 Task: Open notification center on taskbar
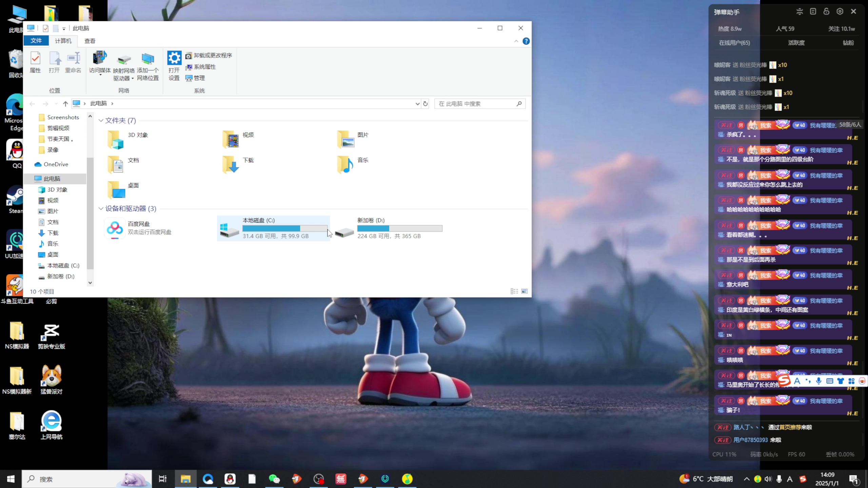[854, 479]
